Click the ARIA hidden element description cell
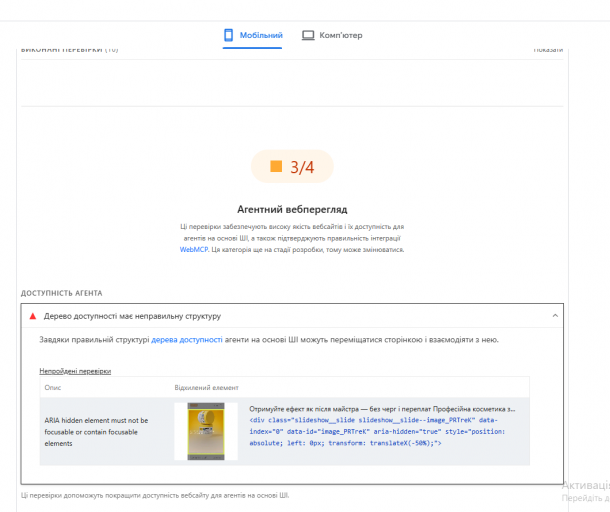The width and height of the screenshot is (610, 512). click(x=96, y=432)
